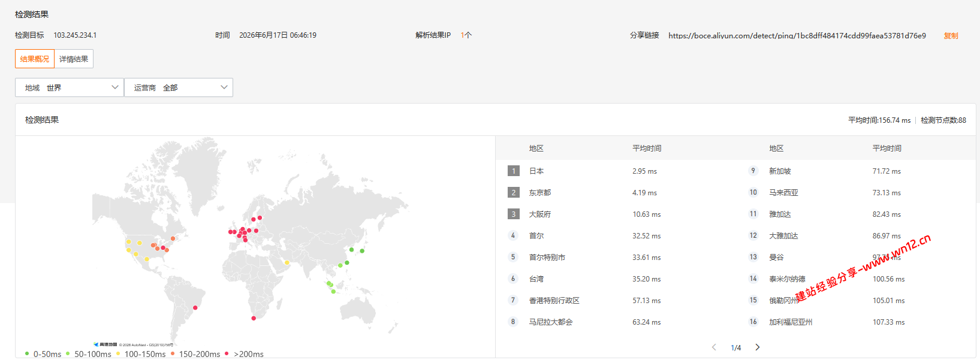Screen dimensions: 980x360
Task: Click the first 地区 column header
Action: [x=536, y=149]
